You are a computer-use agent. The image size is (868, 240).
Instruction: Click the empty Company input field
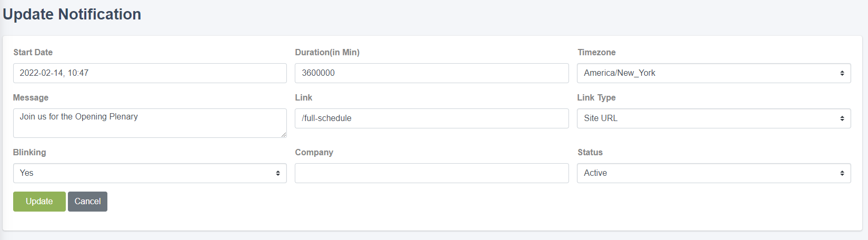tap(432, 173)
